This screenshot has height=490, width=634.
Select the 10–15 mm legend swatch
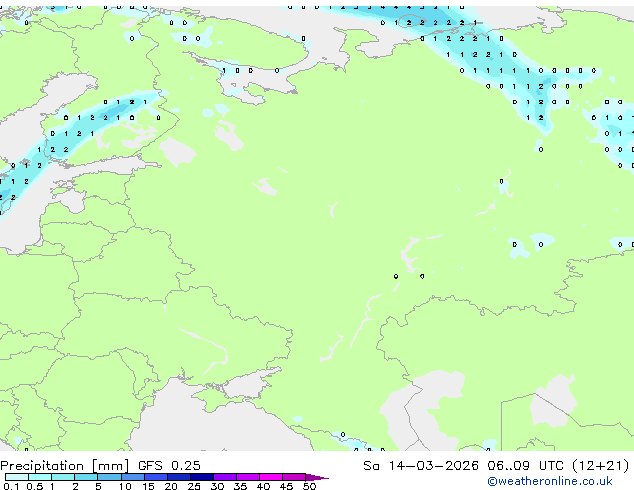point(133,477)
